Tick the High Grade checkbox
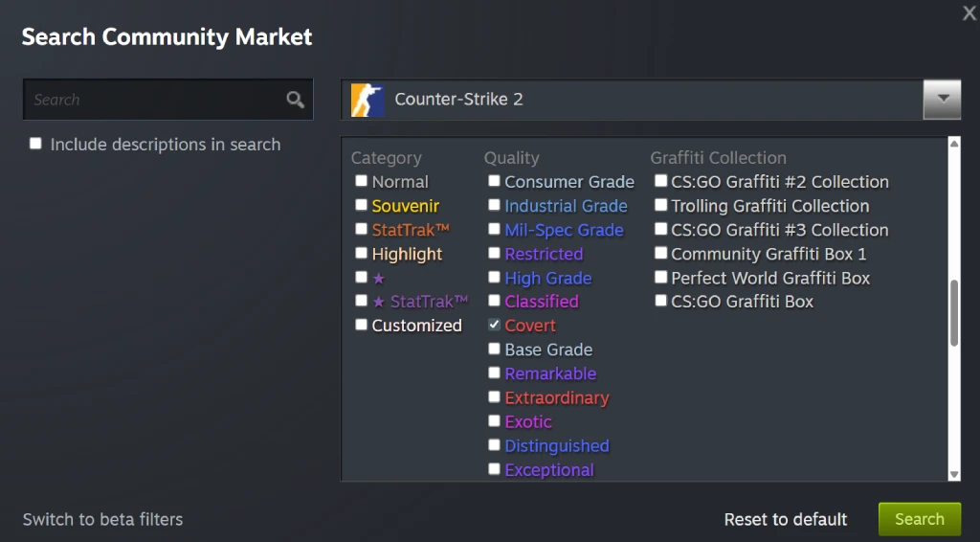This screenshot has height=542, width=980. point(495,277)
